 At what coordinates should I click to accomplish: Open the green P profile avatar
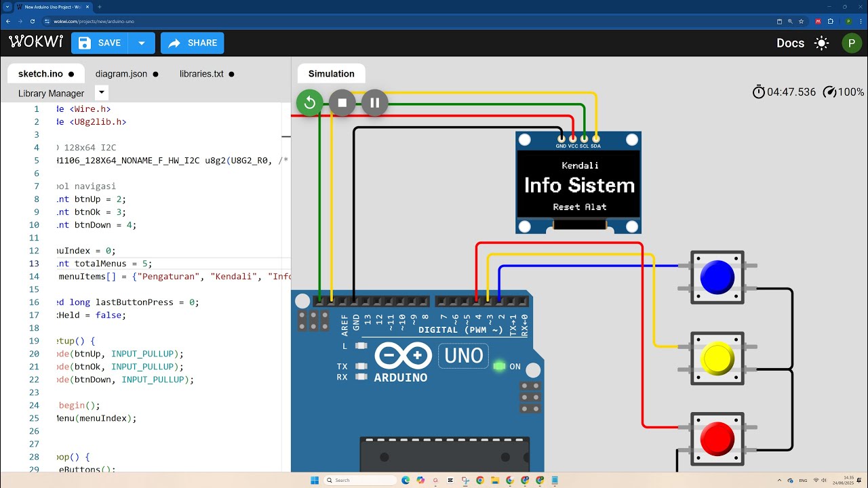tap(851, 43)
